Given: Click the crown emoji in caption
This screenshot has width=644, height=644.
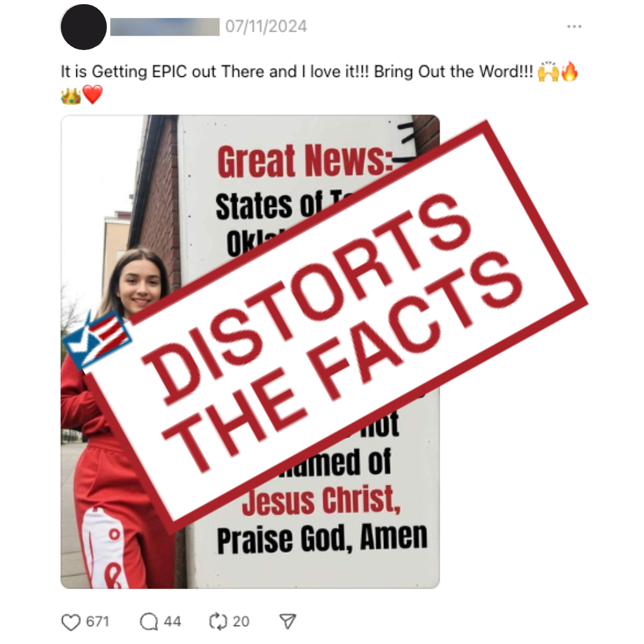Looking at the screenshot, I should click(71, 95).
